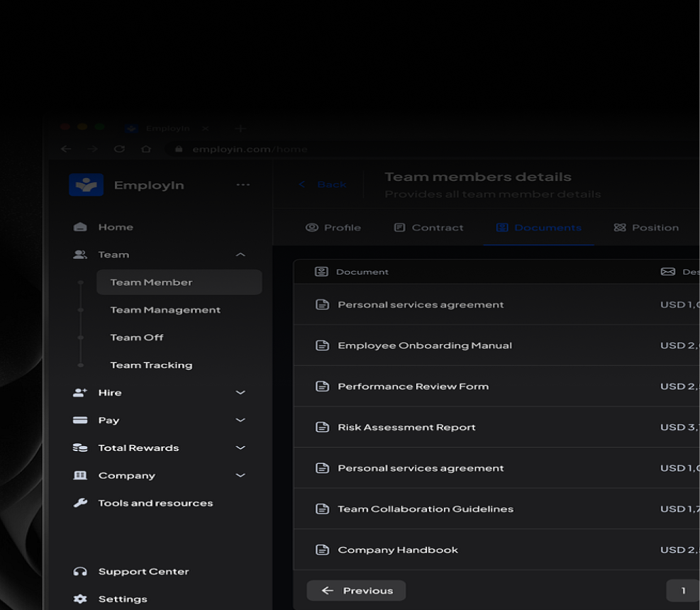Click the Tools and resources wrench icon
Image resolution: width=700 pixels, height=610 pixels.
tap(80, 503)
